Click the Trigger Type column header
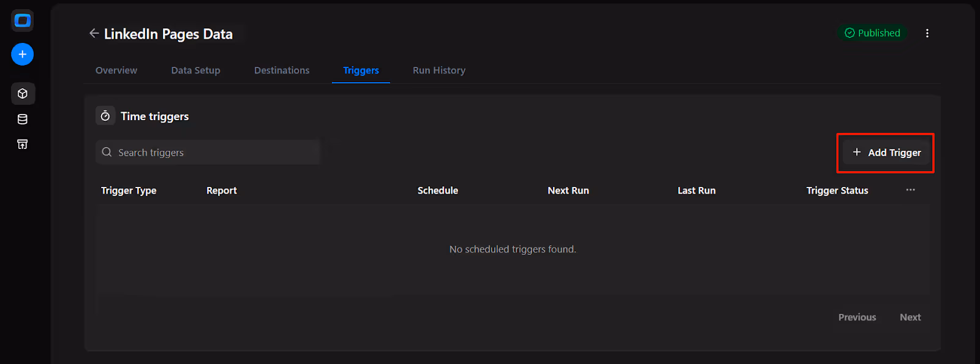This screenshot has width=980, height=364. click(129, 191)
